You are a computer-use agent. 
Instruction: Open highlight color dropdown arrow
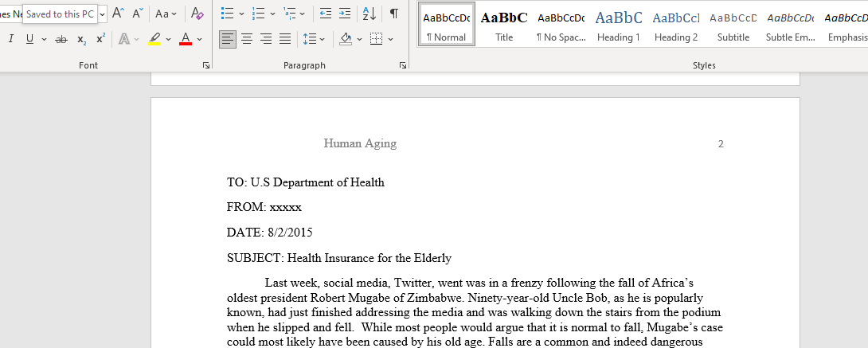tap(168, 39)
